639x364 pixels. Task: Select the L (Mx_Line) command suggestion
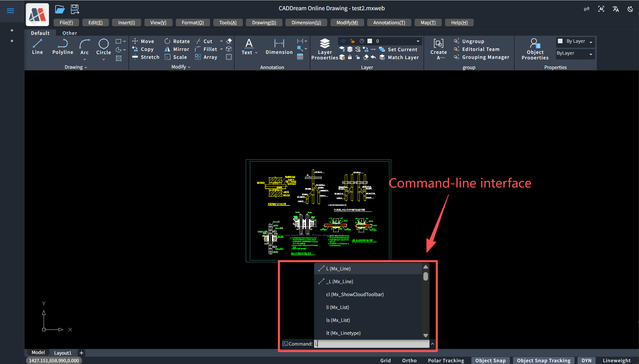coord(368,269)
